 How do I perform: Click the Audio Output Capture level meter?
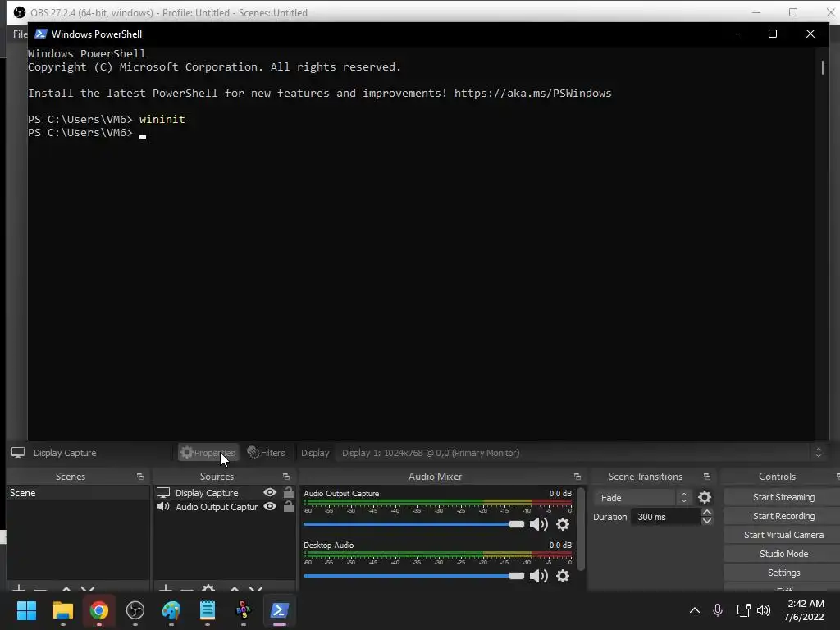point(438,503)
